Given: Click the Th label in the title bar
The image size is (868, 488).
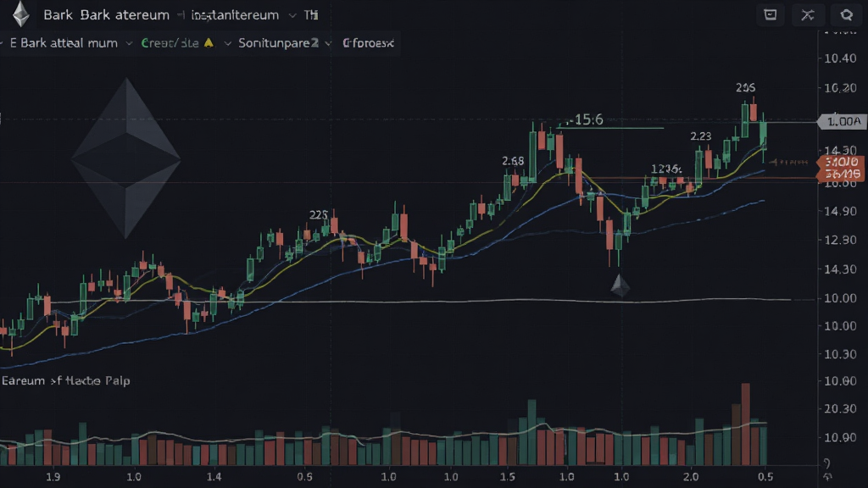Looking at the screenshot, I should 311,15.
